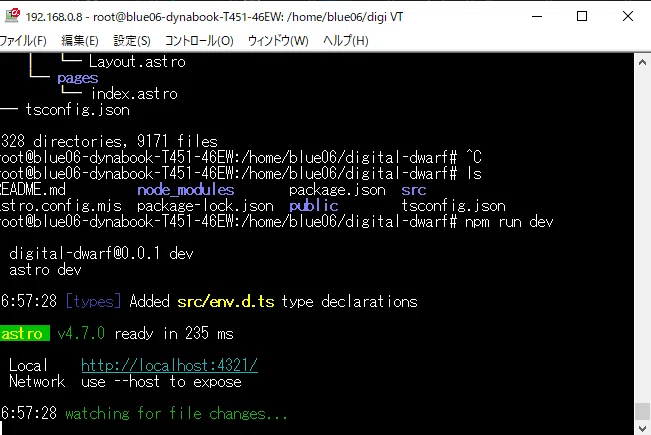This screenshot has height=435, width=651.
Task: Click the green astro badge
Action: point(24,333)
